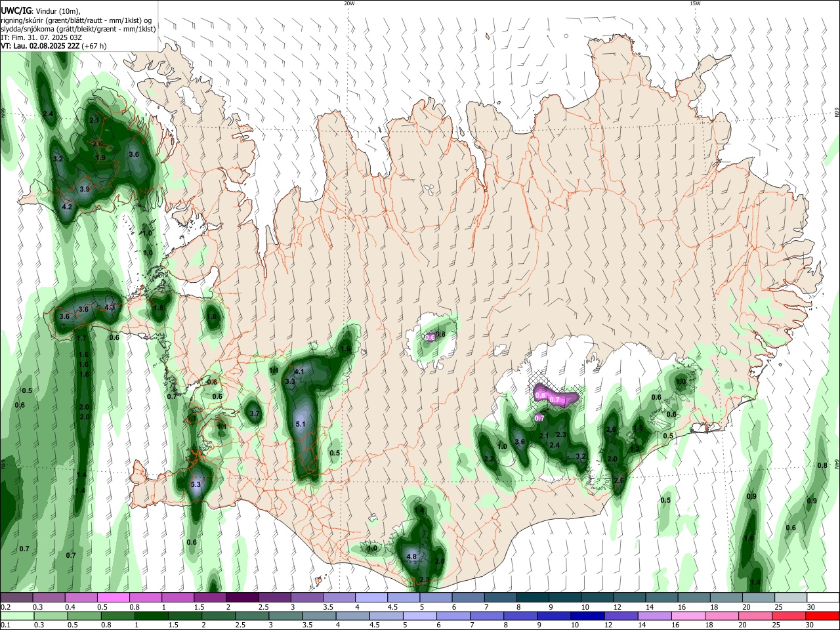
Task: Select the 'IT: Fim. 31. 07. 2025 03Z' line
Action: 41,37
